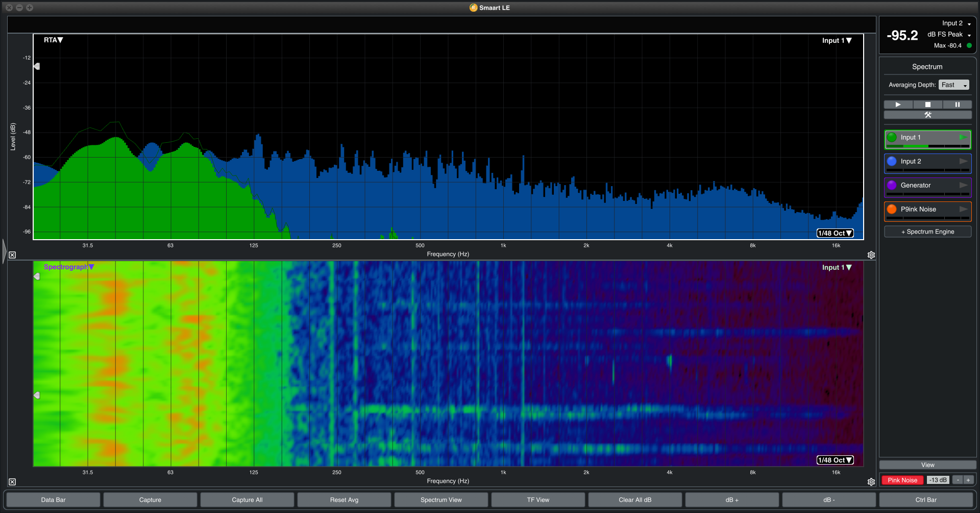
Task: Add a new Spectrum Engine
Action: point(928,232)
